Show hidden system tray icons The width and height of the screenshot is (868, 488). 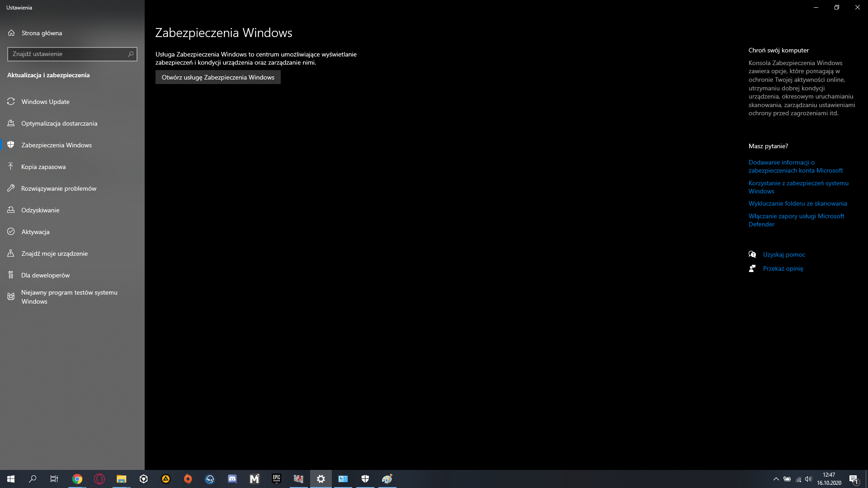coord(776,479)
